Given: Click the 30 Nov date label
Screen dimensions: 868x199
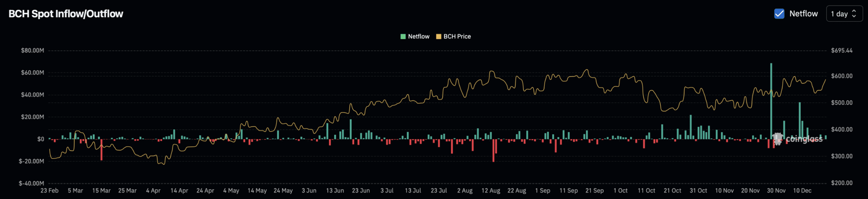Looking at the screenshot, I should click(776, 191).
